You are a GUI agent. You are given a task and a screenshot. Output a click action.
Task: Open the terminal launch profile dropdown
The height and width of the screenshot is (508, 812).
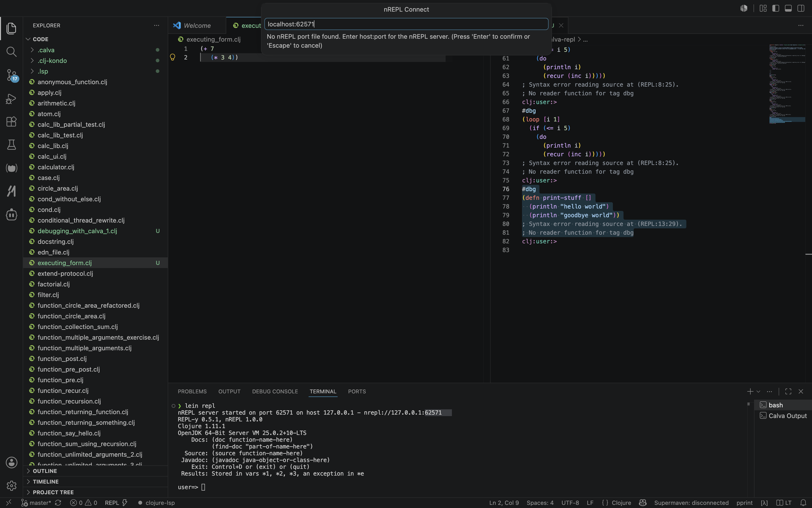758,391
